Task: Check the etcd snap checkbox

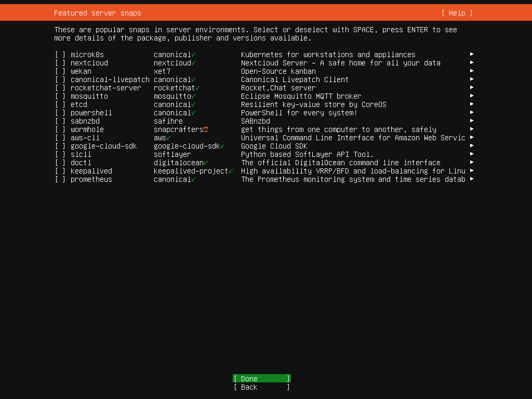Action: coord(60,104)
